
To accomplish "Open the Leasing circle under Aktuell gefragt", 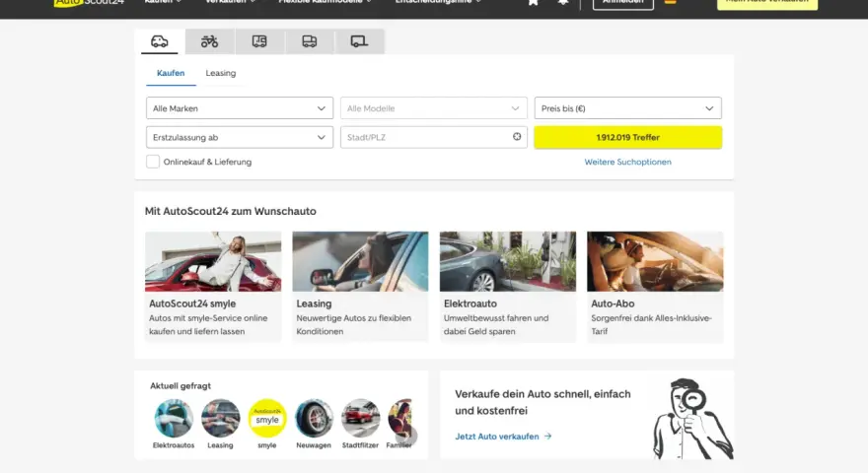I will point(220,418).
